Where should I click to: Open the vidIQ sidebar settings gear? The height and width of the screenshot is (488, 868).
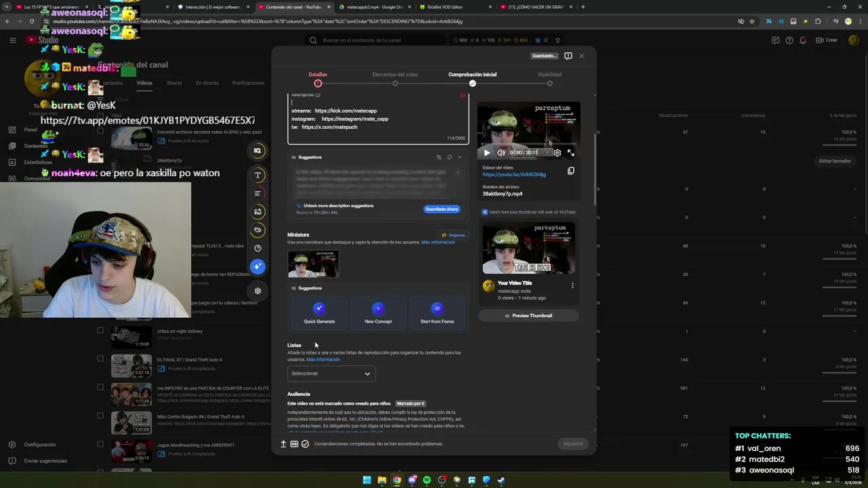[x=258, y=291]
